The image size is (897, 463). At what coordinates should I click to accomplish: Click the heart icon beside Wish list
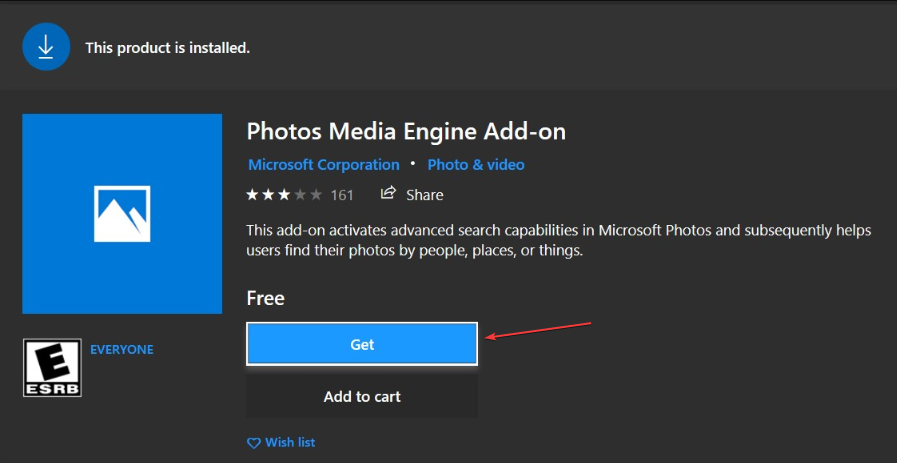click(x=253, y=443)
